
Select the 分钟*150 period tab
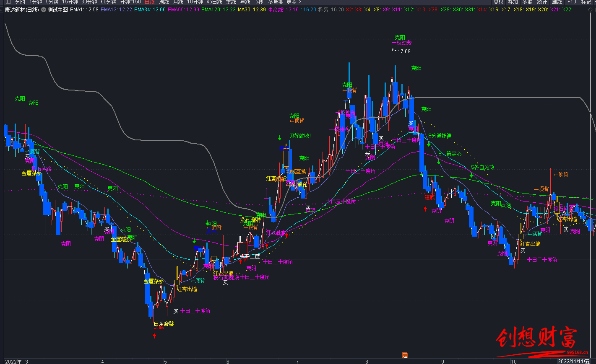[x=130, y=2]
